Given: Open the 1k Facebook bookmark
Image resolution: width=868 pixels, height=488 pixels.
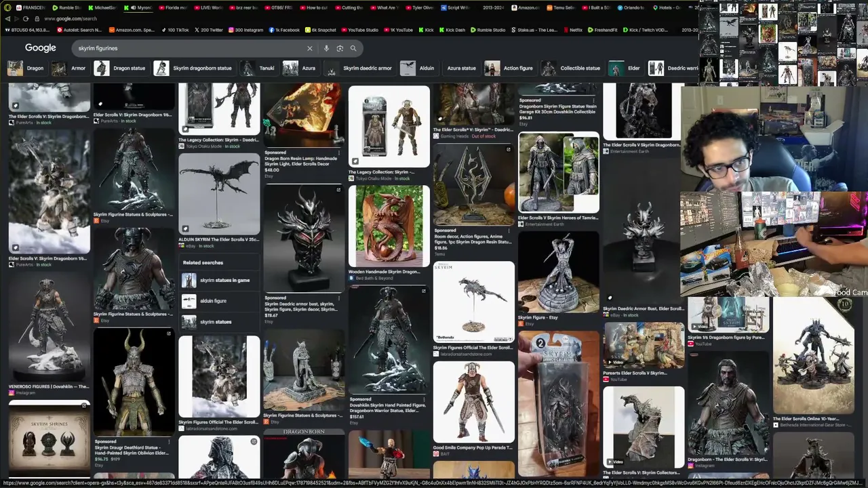Looking at the screenshot, I should coord(283,30).
